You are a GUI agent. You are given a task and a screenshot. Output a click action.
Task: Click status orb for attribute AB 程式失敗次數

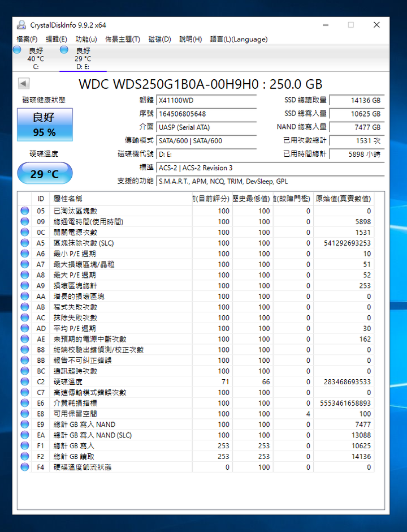click(25, 307)
